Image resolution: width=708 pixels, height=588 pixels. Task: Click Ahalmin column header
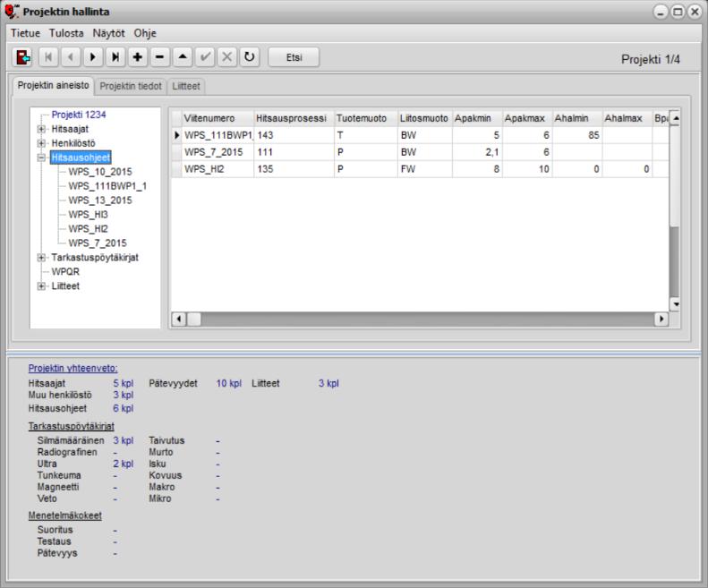577,118
